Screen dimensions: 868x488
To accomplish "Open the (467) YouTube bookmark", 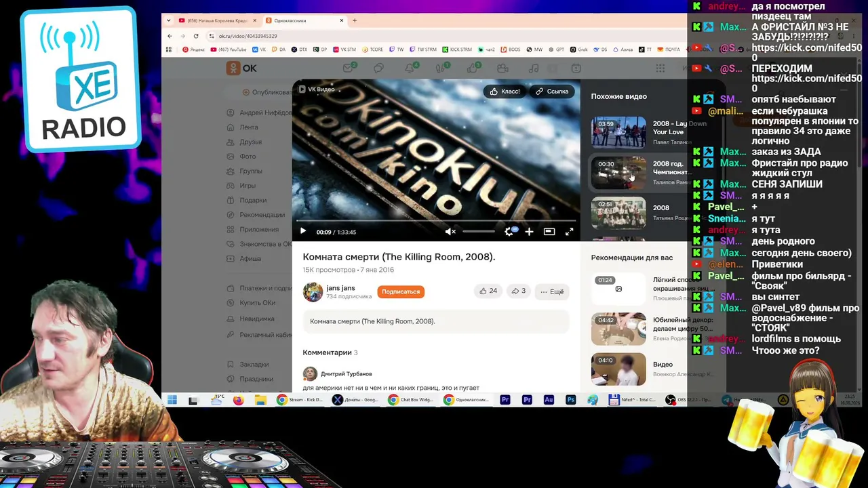I will pyautogui.click(x=229, y=49).
